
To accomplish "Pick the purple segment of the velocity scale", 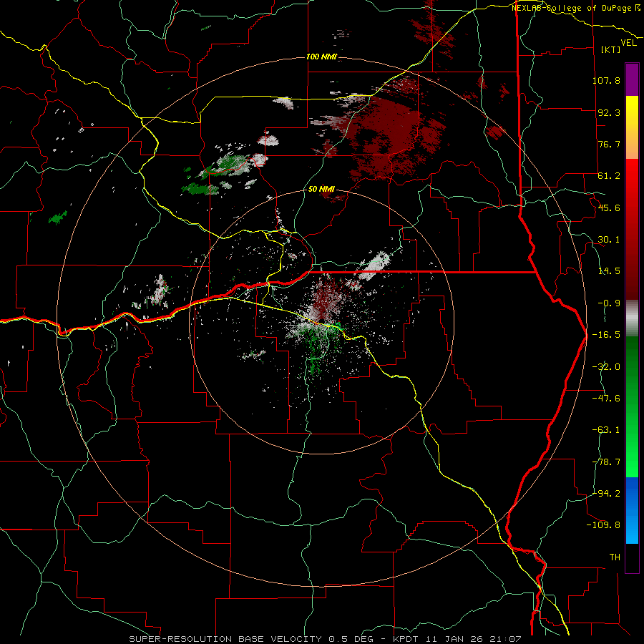I will [x=632, y=79].
